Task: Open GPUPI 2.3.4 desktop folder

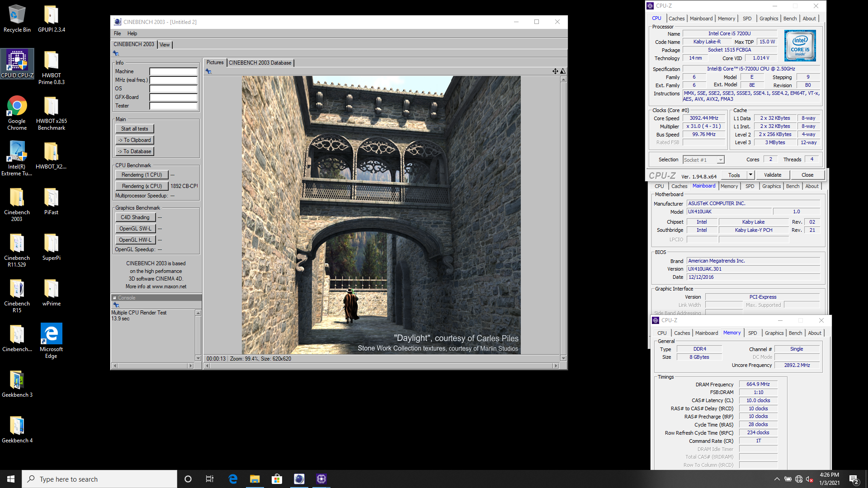Action: [x=51, y=19]
